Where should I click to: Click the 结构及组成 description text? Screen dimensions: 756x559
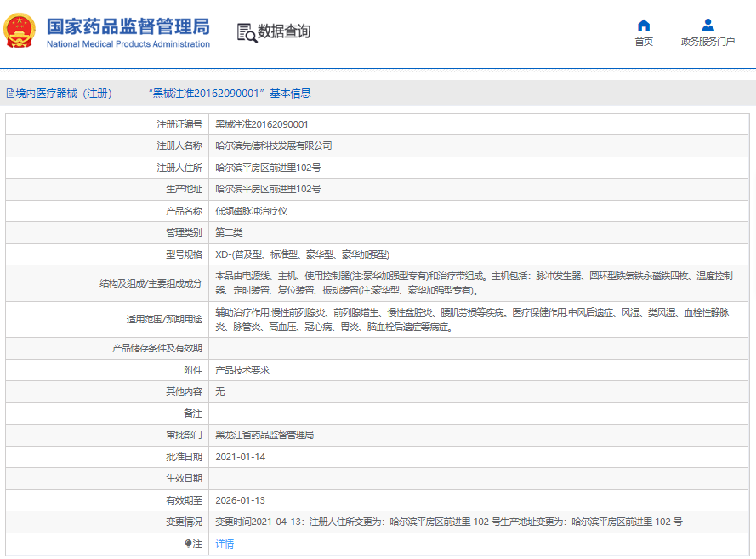(x=474, y=283)
